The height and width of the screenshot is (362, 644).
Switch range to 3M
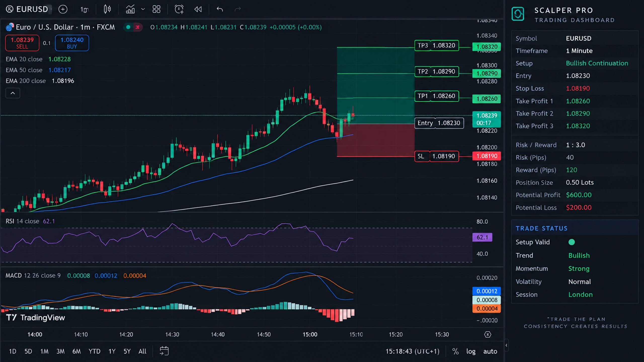pos(60,351)
